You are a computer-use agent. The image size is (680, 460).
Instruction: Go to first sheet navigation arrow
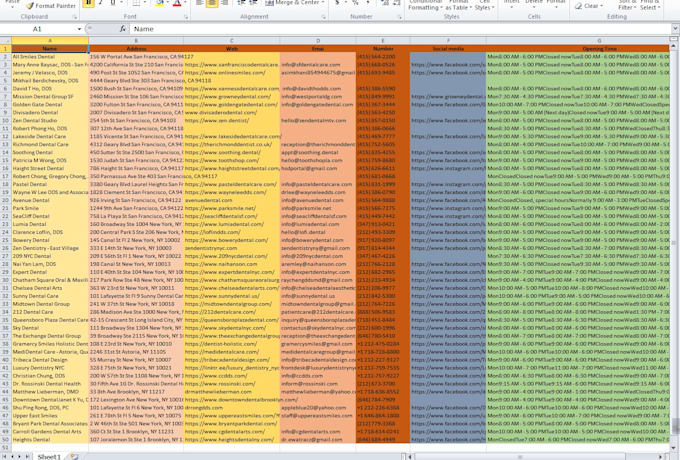[x=3, y=457]
